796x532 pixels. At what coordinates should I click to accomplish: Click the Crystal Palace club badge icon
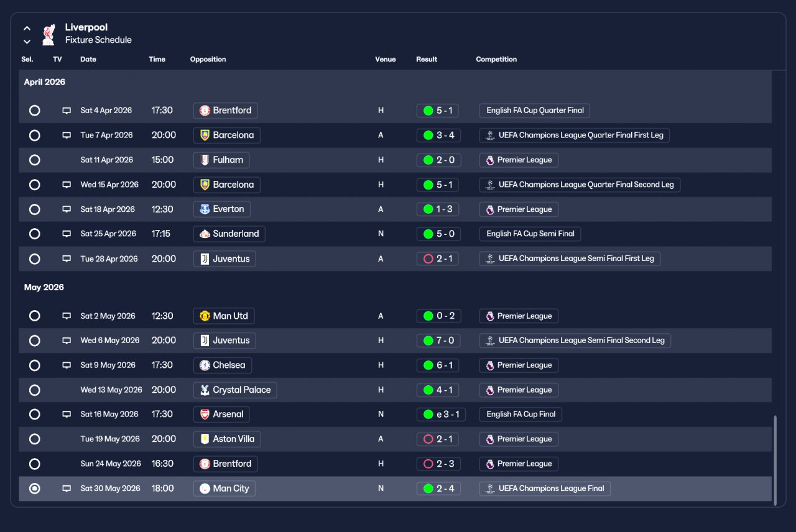[x=205, y=390]
